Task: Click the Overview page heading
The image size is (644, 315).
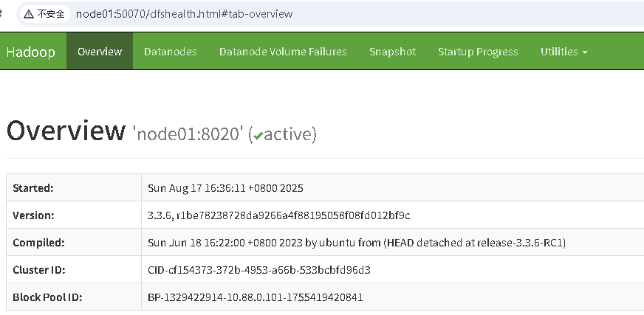Action: (x=66, y=131)
